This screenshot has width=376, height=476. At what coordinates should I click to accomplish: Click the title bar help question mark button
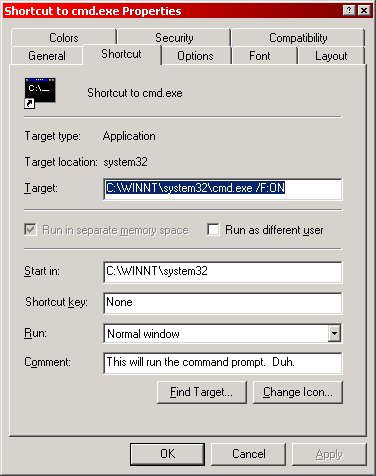tap(349, 11)
